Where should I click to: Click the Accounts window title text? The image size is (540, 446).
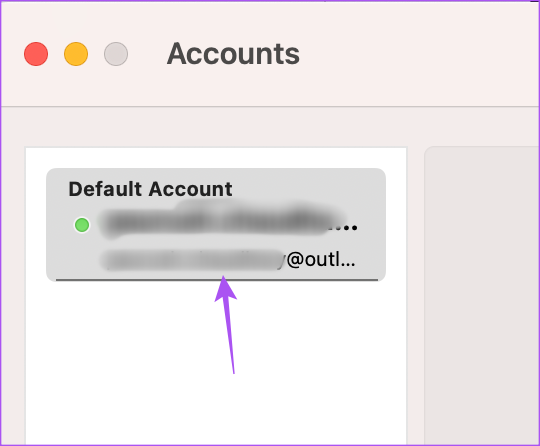pyautogui.click(x=233, y=54)
